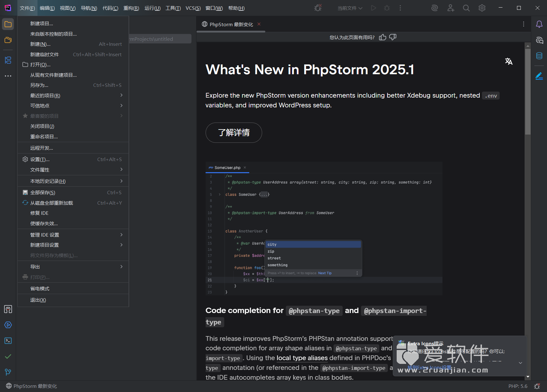Open more run actions menu
547x392 pixels.
point(400,8)
